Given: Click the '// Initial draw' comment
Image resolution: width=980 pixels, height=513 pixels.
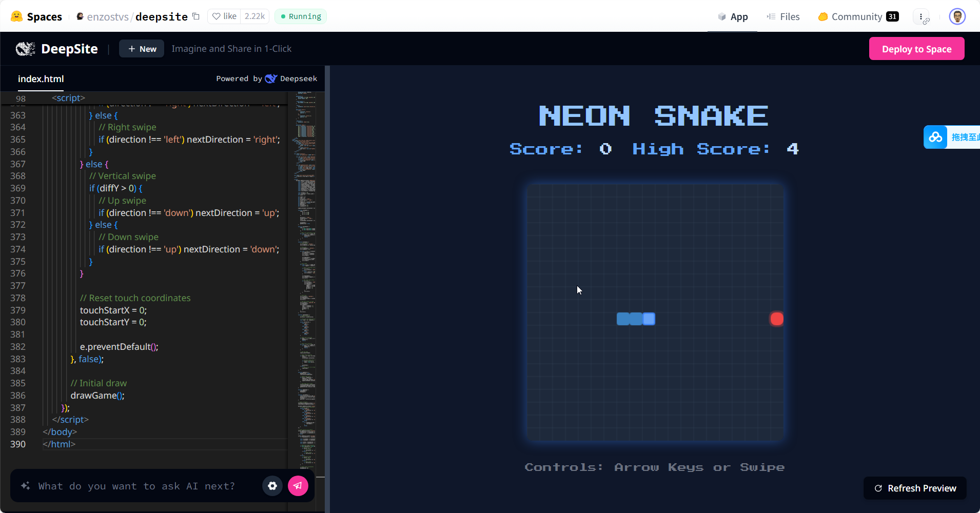Looking at the screenshot, I should click(99, 383).
